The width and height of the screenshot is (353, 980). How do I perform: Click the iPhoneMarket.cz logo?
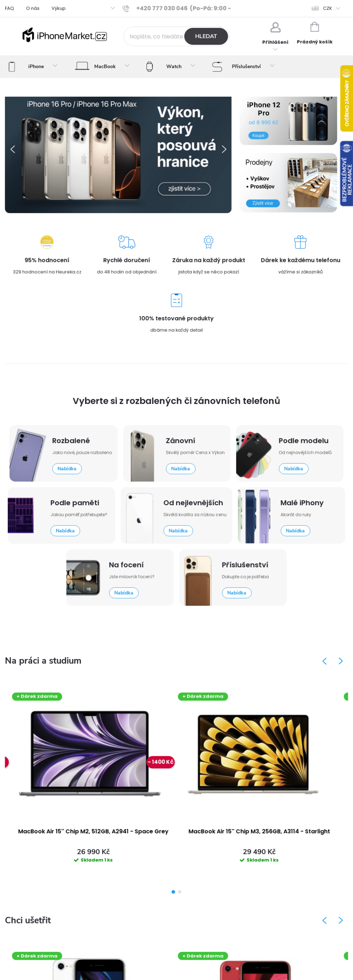pos(65,36)
